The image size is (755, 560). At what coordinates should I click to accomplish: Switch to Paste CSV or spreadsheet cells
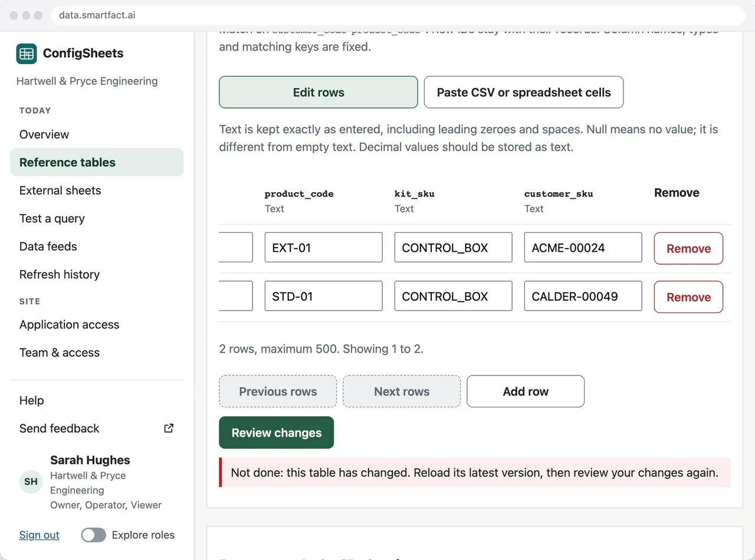pos(524,92)
